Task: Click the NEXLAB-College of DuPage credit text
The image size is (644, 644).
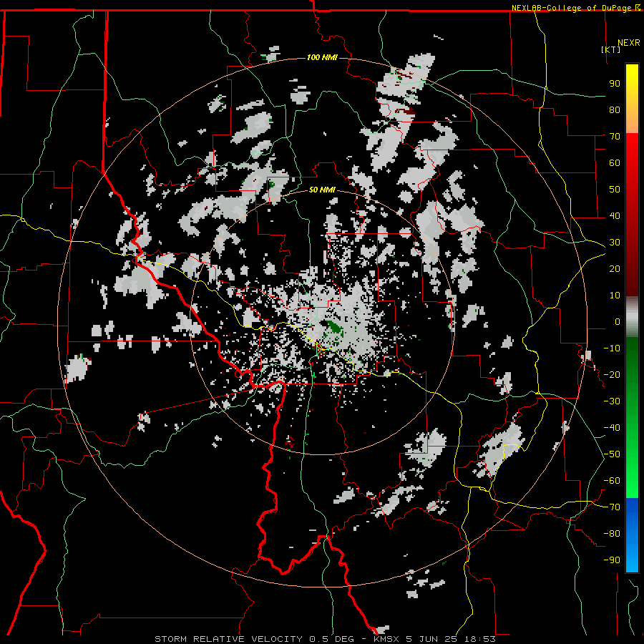Action: (572, 8)
